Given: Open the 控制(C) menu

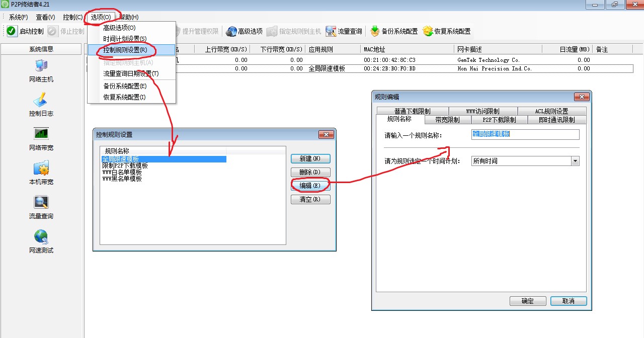Looking at the screenshot, I should (72, 17).
